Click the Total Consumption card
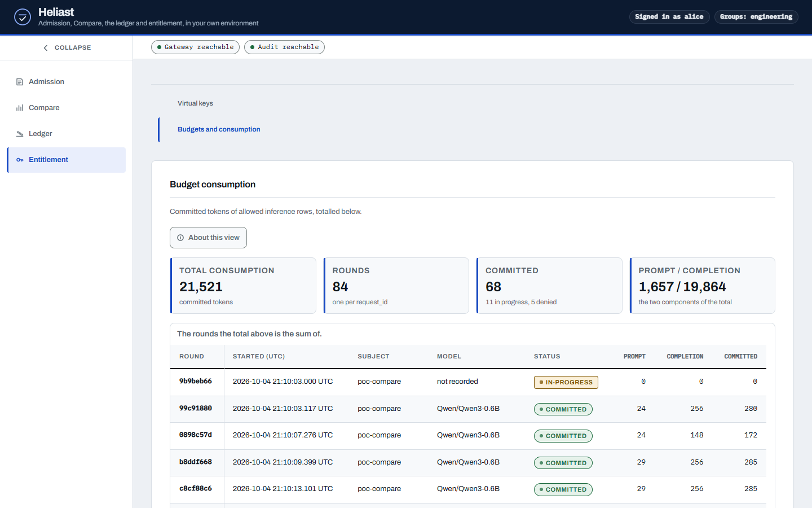The image size is (812, 508). pos(243,286)
